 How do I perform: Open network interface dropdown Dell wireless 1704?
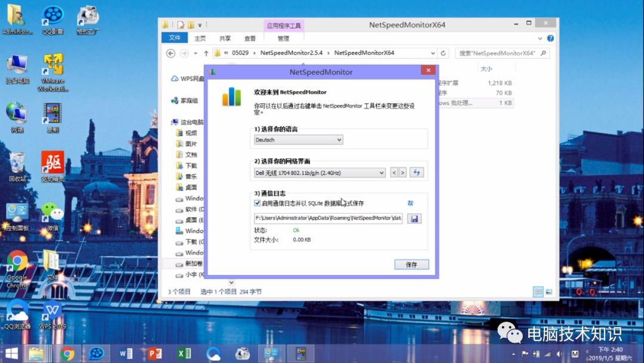click(x=320, y=173)
